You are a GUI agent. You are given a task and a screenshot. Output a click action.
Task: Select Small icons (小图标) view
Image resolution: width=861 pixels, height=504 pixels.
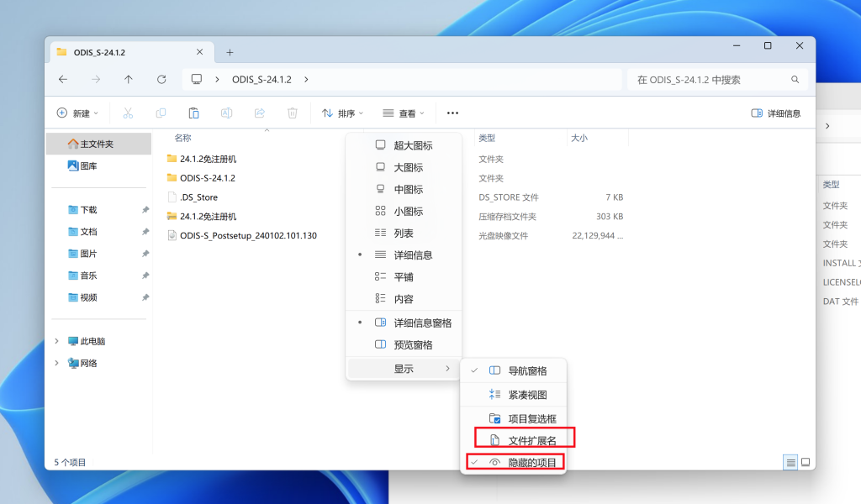(x=404, y=211)
